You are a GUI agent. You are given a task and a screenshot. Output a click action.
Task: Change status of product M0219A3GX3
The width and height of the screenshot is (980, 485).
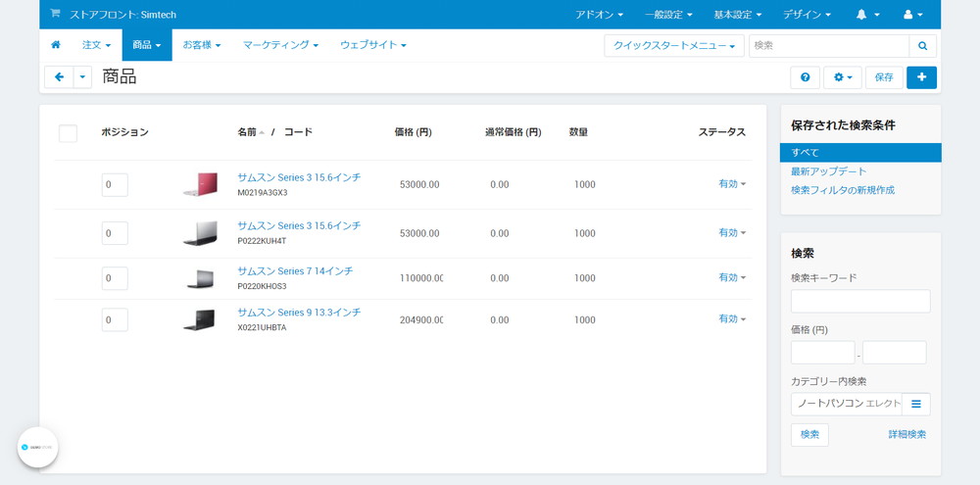(x=732, y=184)
